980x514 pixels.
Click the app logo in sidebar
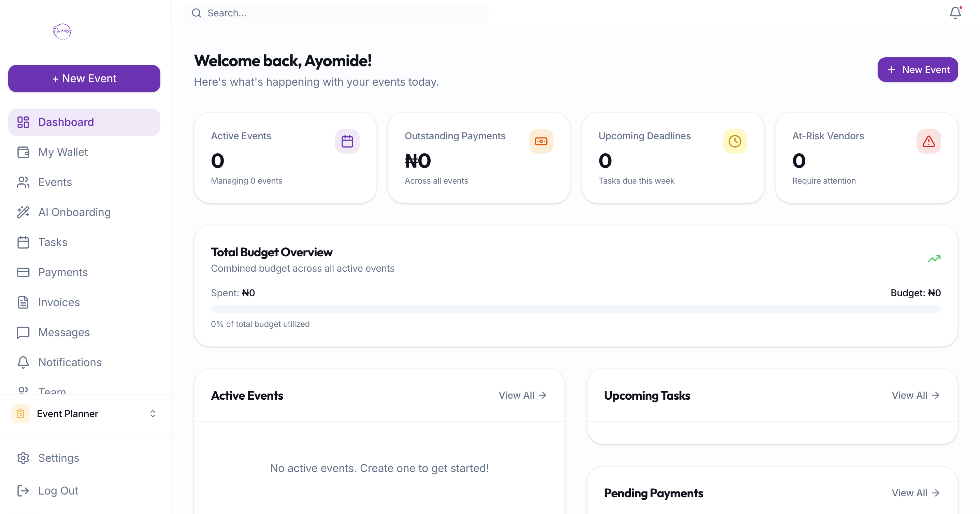(62, 32)
